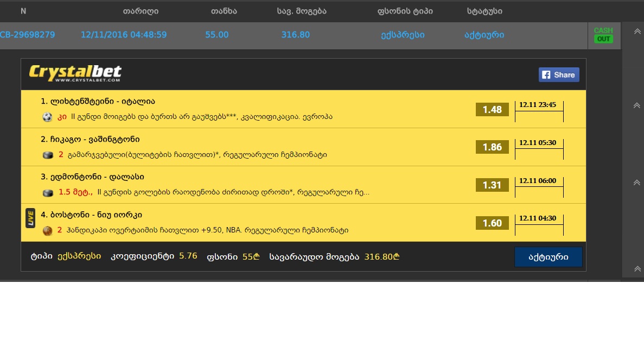Click the total coefficient 5.76
Screen dimensions: 644x352
point(188,256)
